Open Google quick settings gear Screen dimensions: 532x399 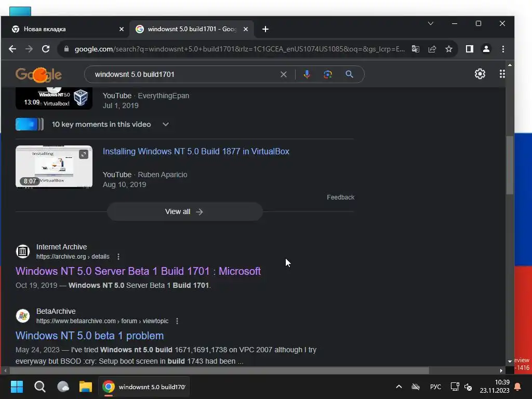pos(480,74)
